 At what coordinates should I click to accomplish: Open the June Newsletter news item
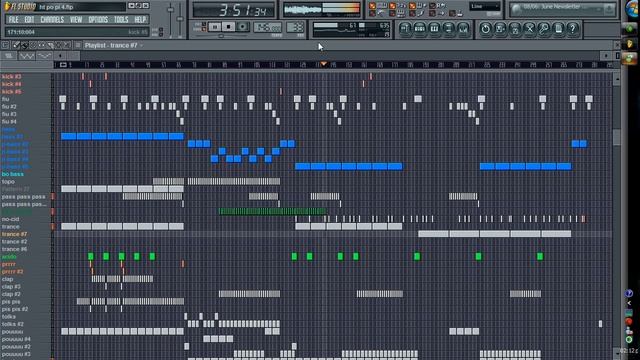pos(551,7)
